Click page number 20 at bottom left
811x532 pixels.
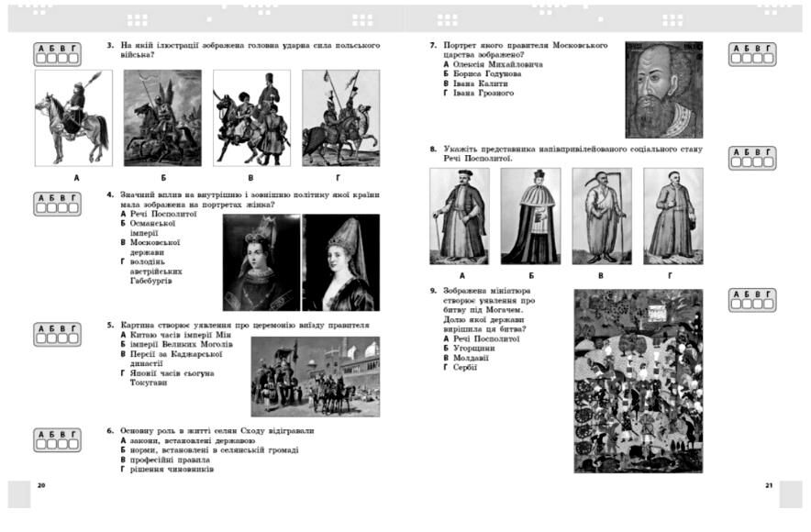(x=39, y=484)
